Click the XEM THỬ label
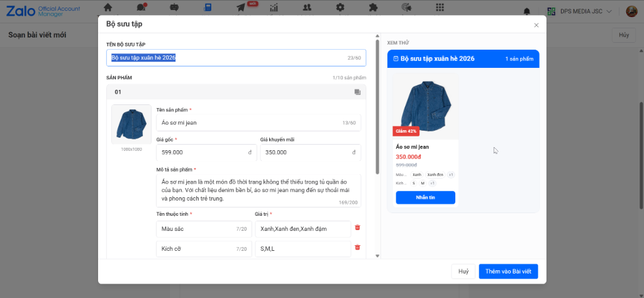The image size is (644, 298). pyautogui.click(x=398, y=43)
